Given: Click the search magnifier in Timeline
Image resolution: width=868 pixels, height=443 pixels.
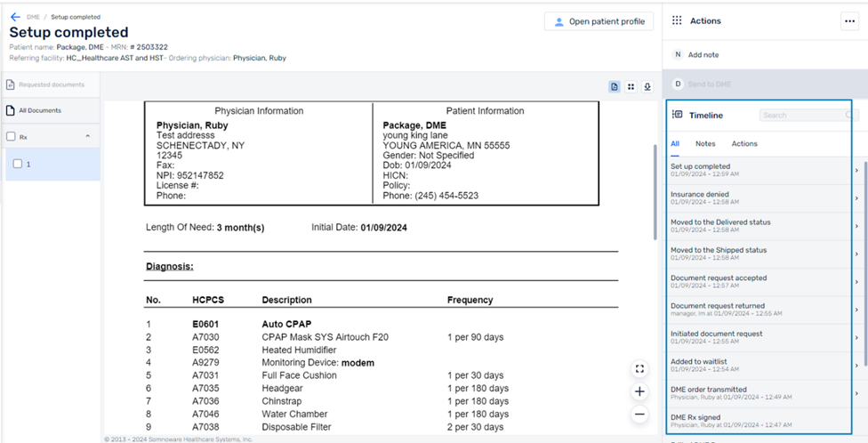Looking at the screenshot, I should [x=849, y=115].
